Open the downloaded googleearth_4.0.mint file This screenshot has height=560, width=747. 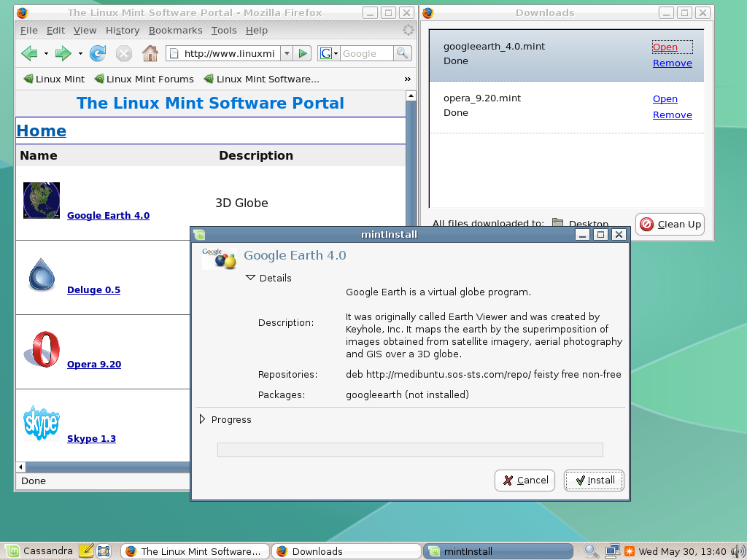pyautogui.click(x=665, y=47)
